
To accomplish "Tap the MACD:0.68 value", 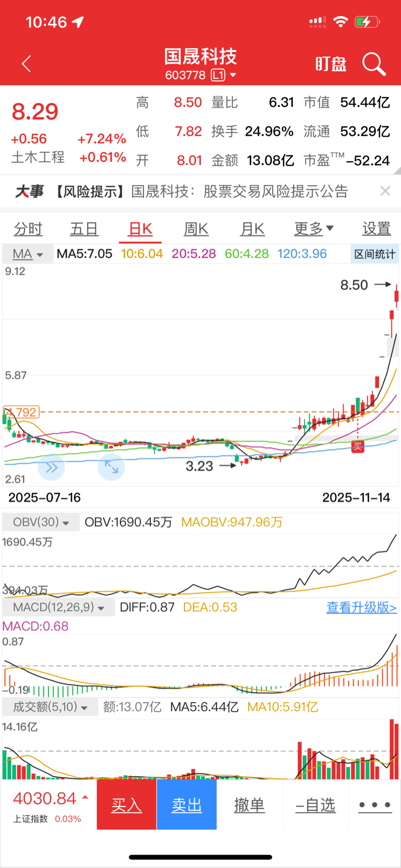I will click(x=36, y=626).
